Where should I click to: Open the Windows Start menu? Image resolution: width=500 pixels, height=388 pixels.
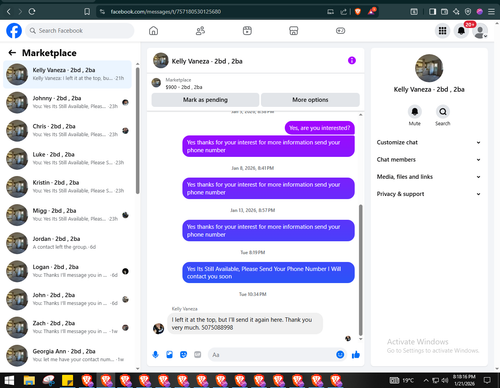click(9, 380)
